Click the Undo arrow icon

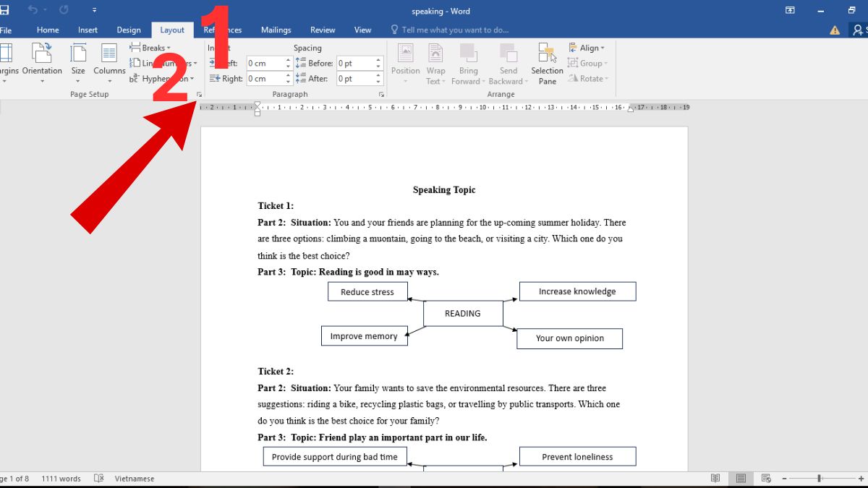32,10
